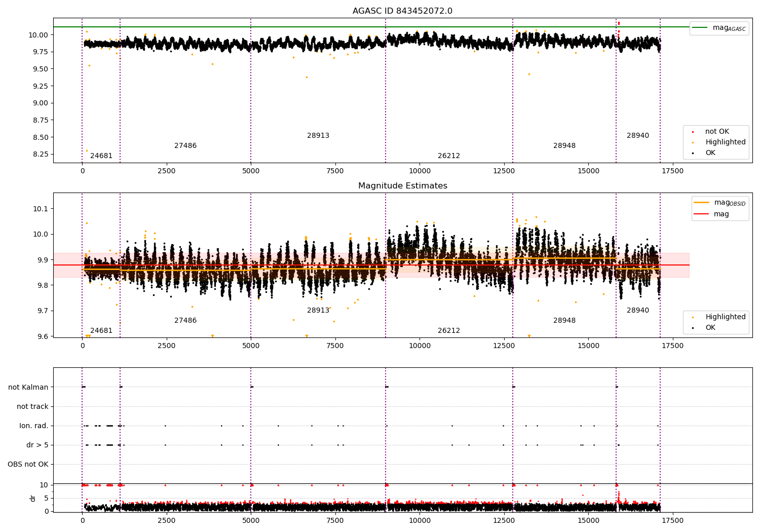The width and height of the screenshot is (760, 532).
Task: Click obsid label 26212 in top plot
Action: coord(449,156)
